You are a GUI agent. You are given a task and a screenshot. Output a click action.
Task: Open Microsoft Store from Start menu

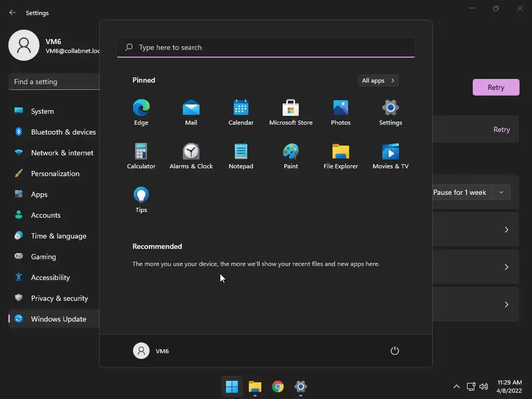[291, 113]
